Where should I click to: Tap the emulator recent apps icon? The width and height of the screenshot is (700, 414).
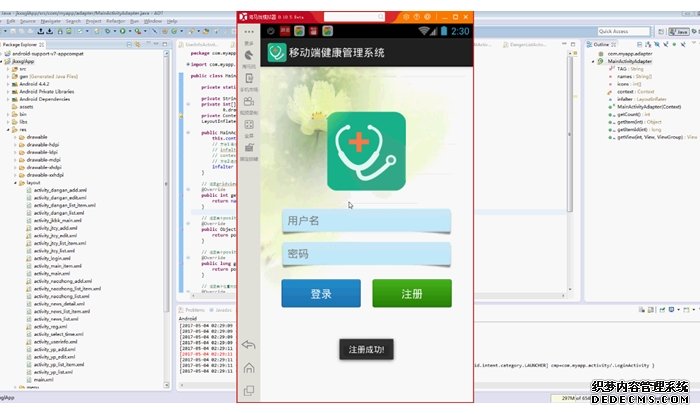(249, 390)
